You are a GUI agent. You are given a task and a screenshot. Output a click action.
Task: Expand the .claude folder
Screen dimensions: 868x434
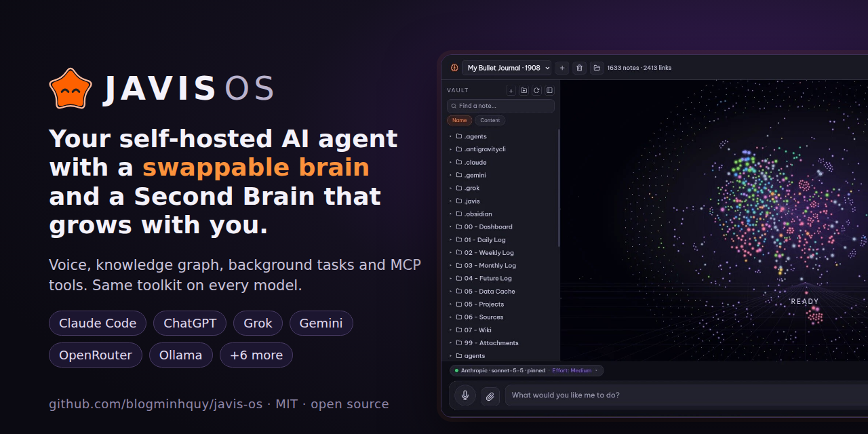coord(450,162)
